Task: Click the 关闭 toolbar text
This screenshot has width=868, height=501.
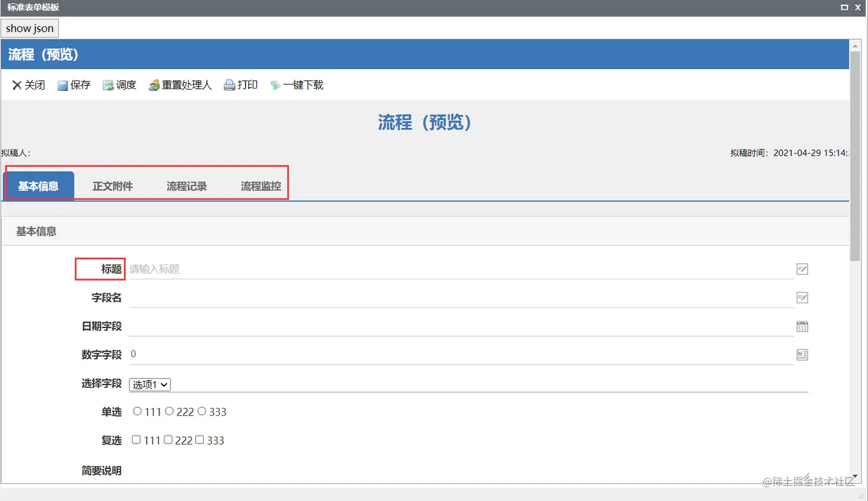Action: coord(34,85)
